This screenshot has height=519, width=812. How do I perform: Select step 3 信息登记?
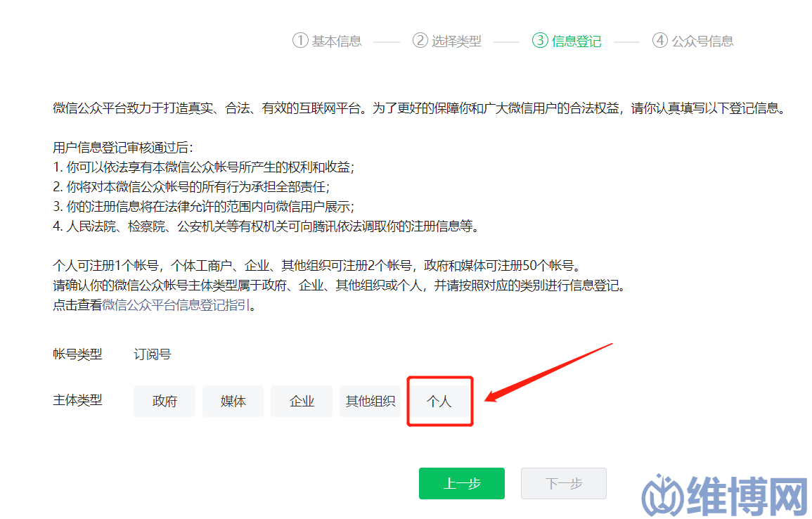click(567, 40)
